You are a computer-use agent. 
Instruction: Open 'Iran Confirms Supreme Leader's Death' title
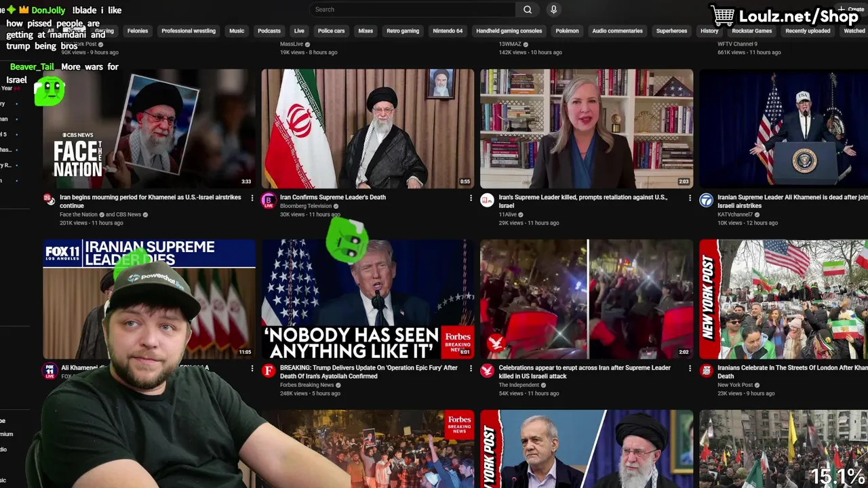point(333,197)
